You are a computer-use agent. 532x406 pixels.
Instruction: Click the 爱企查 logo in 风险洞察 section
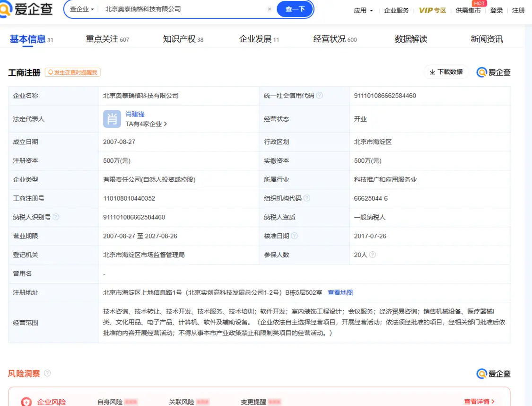(x=493, y=374)
